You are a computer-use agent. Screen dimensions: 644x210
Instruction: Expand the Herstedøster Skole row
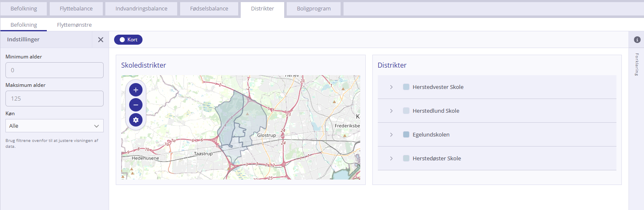pos(391,159)
